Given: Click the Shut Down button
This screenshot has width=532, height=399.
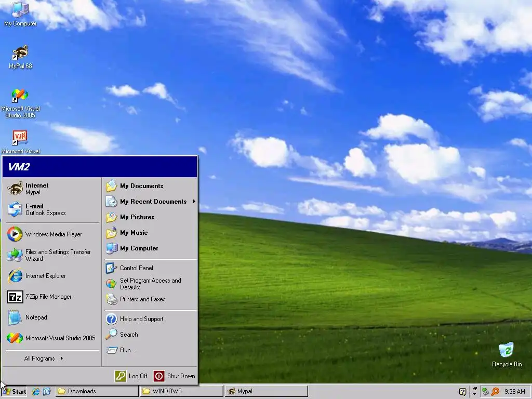Looking at the screenshot, I should point(175,376).
